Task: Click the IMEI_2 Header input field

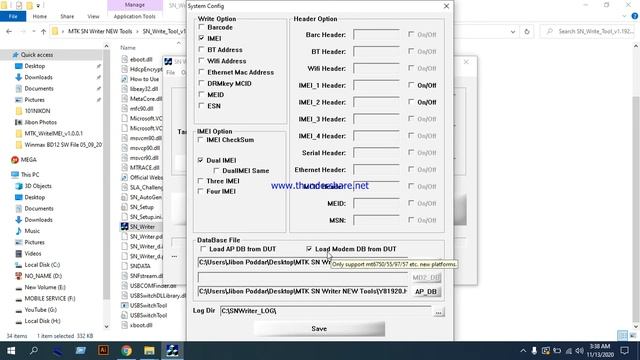Action: [x=376, y=102]
